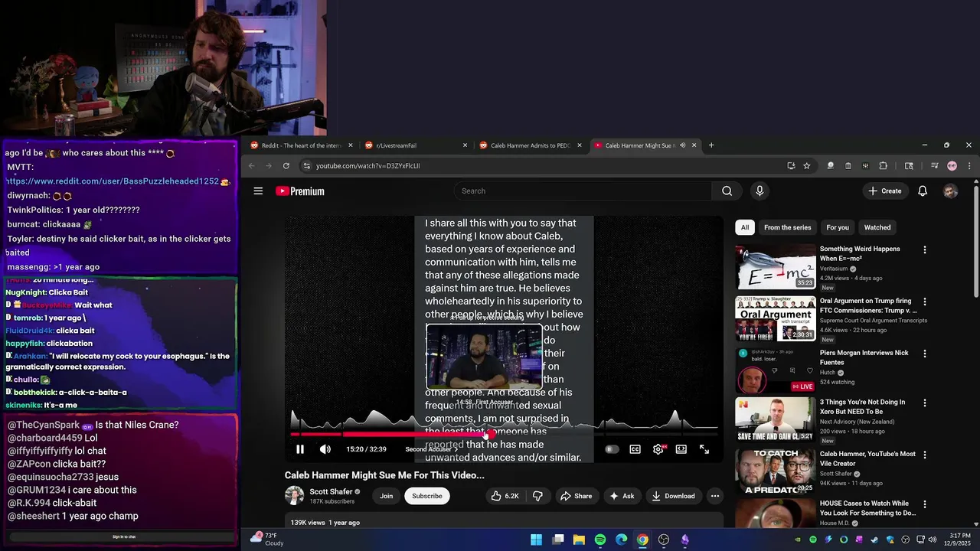Screen dimensions: 980x551
Task: Dislike the video
Action: pos(537,496)
